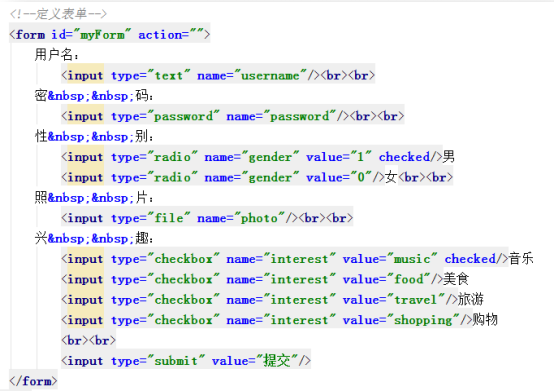Click the checked attribute on the radio input
This screenshot has width=554, height=391.
tap(404, 157)
